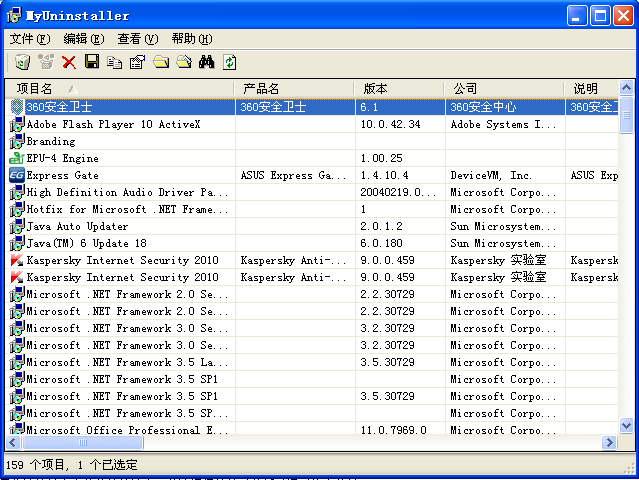Click the uninstall selected software toolbar icon
The height and width of the screenshot is (480, 639).
click(22, 63)
